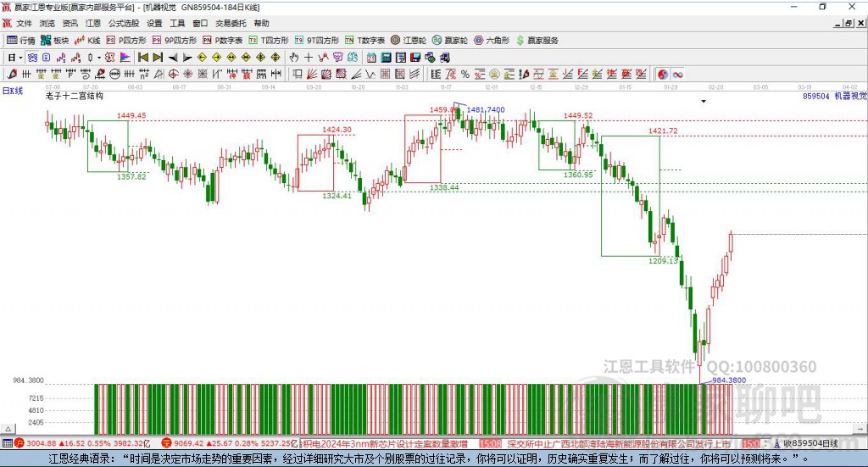Click the infinity loop icon
The image size is (868, 467).
click(x=677, y=74)
